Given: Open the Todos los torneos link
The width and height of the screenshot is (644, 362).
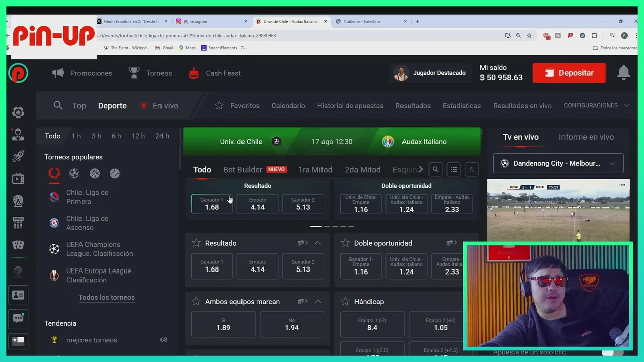Looking at the screenshot, I should pos(107,297).
